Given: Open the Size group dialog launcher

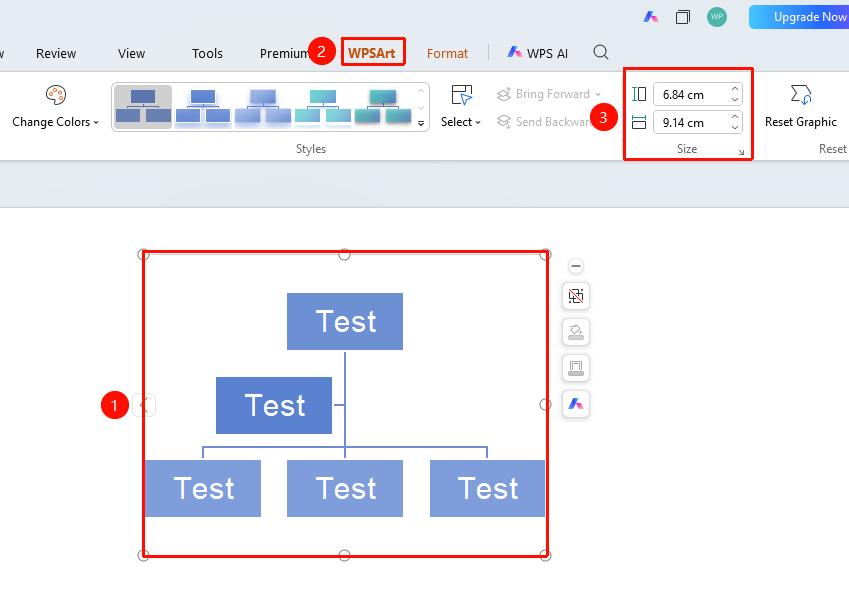Looking at the screenshot, I should tap(741, 153).
